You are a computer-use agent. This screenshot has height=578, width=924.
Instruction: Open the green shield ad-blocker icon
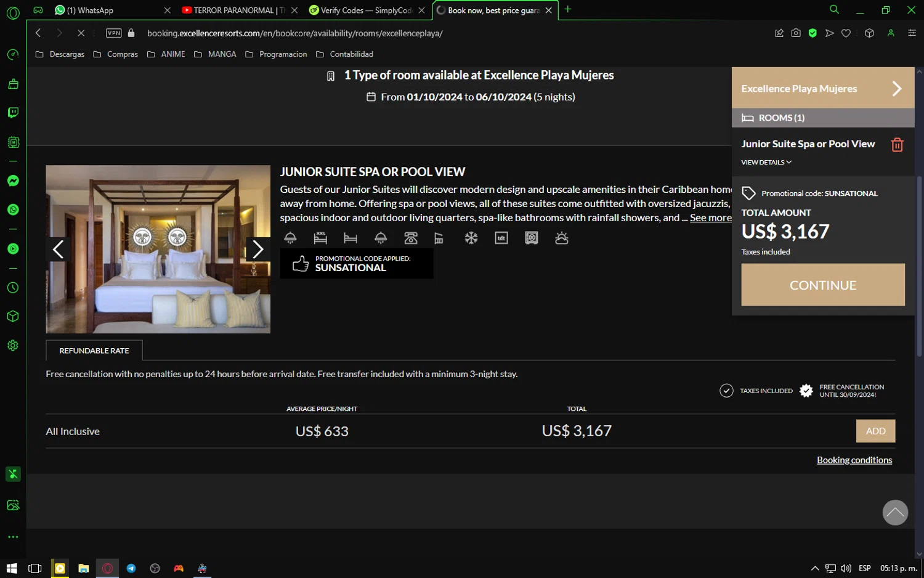813,33
